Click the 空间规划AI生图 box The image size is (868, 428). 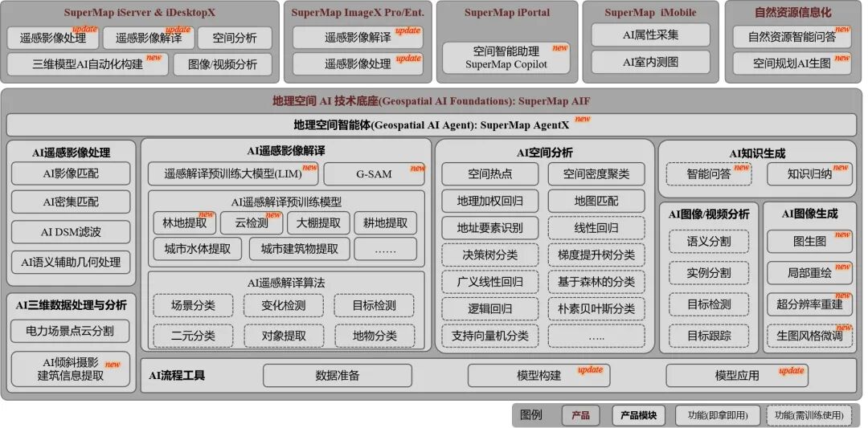pos(792,63)
